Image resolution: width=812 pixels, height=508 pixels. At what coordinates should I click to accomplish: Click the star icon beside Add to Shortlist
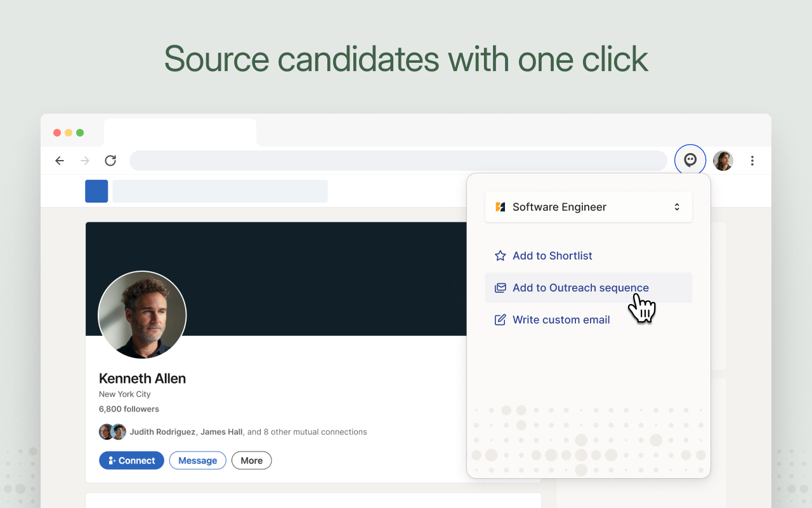coord(500,255)
